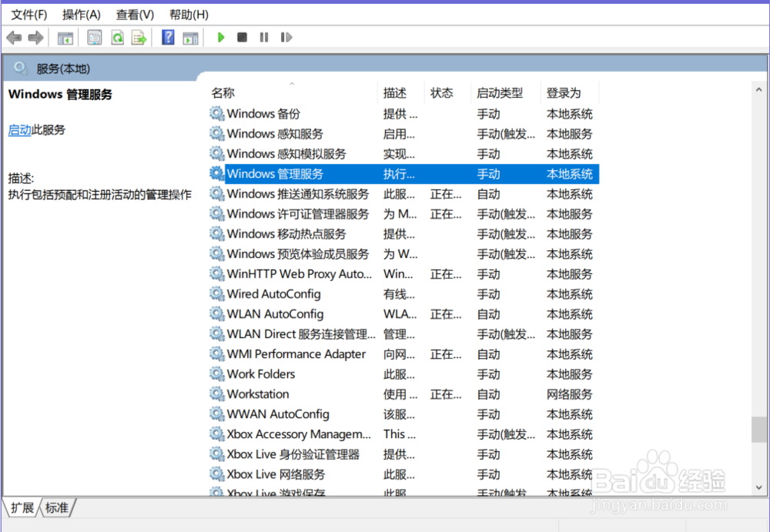Select Windows 预览体验成员服务 row

click(x=403, y=253)
